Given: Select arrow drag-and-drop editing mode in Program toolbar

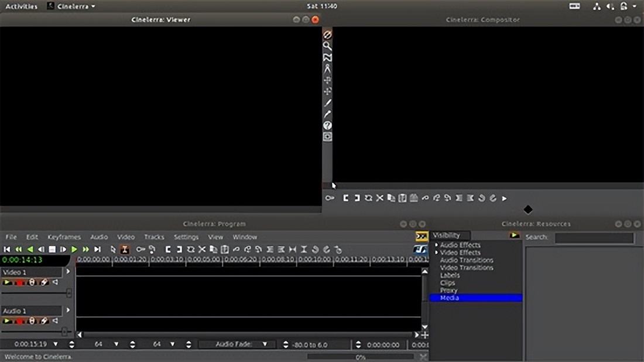Looking at the screenshot, I should pyautogui.click(x=113, y=250).
